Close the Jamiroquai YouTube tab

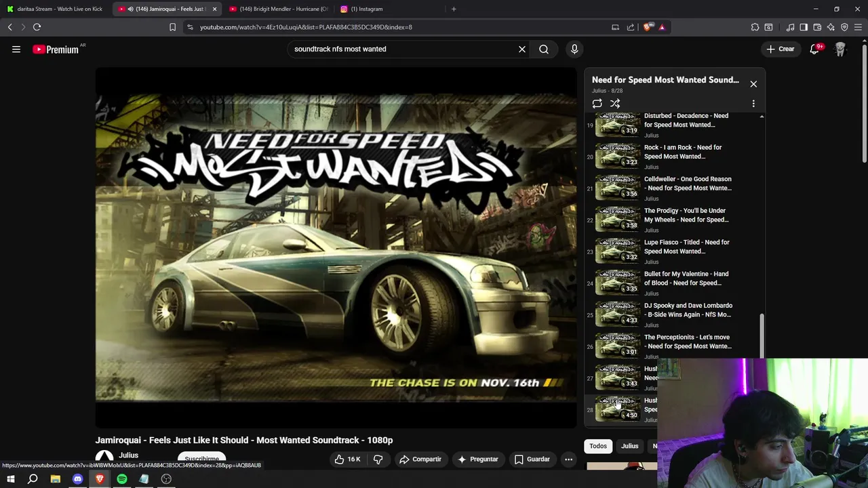214,9
